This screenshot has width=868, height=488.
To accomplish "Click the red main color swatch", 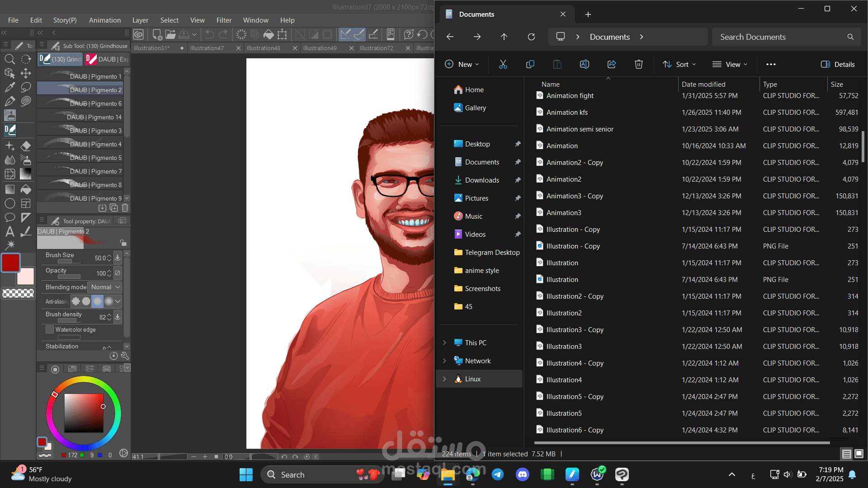I will (10, 263).
